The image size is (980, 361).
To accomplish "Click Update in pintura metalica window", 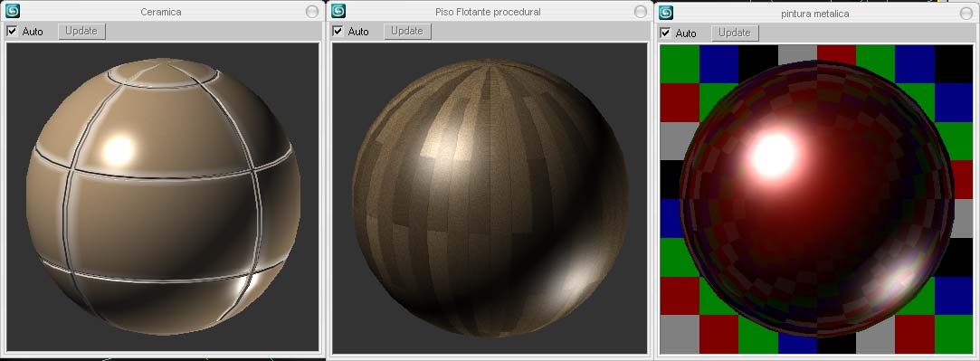I will click(735, 33).
